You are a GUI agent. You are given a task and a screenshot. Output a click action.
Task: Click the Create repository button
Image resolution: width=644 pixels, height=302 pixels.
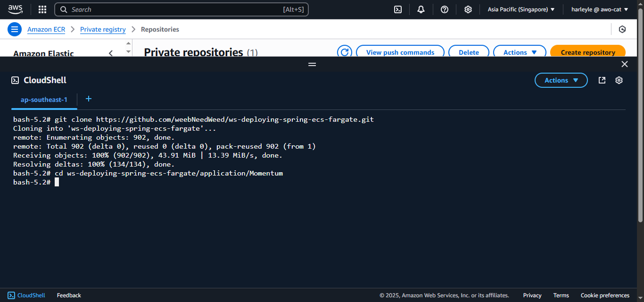coord(588,52)
